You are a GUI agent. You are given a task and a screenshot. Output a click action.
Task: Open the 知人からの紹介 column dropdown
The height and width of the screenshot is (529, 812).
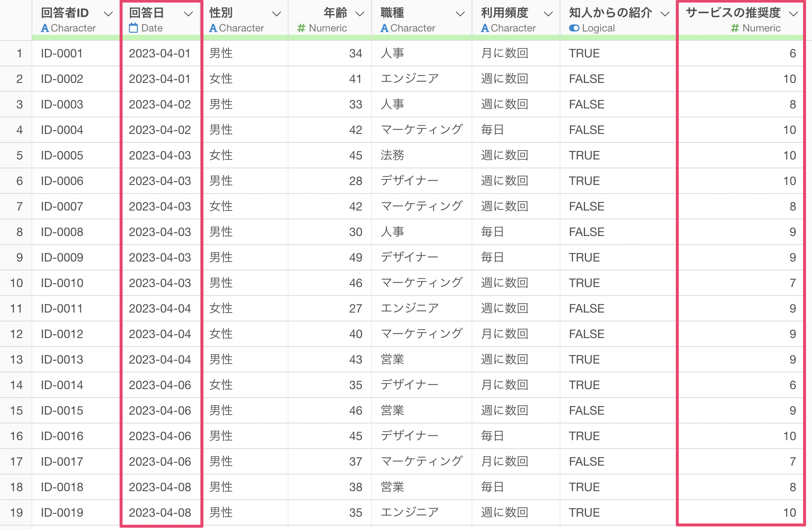tap(665, 14)
